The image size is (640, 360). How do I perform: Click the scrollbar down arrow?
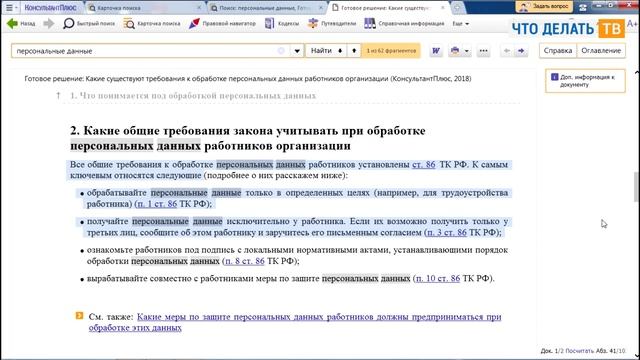tap(637, 356)
